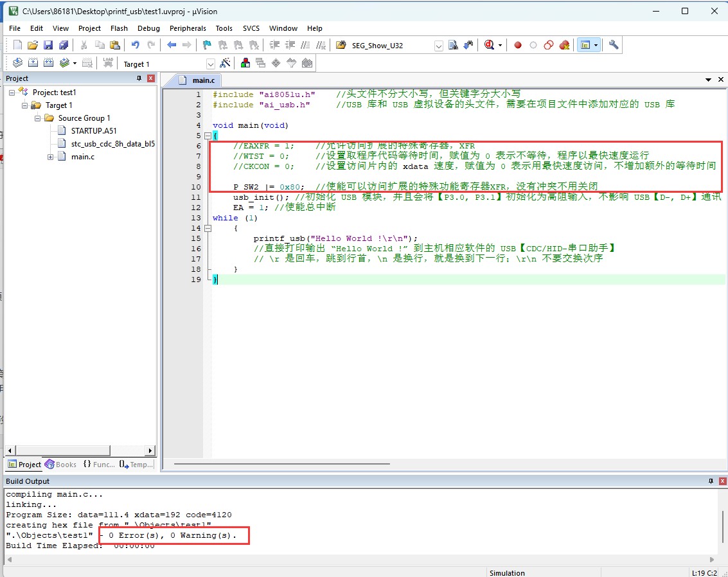
Task: Save the current file
Action: coord(48,45)
